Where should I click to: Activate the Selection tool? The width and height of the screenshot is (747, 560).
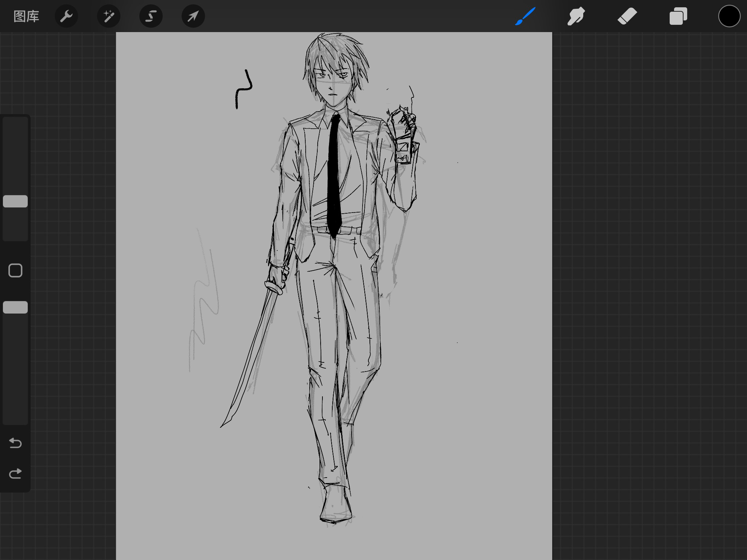[x=151, y=16]
